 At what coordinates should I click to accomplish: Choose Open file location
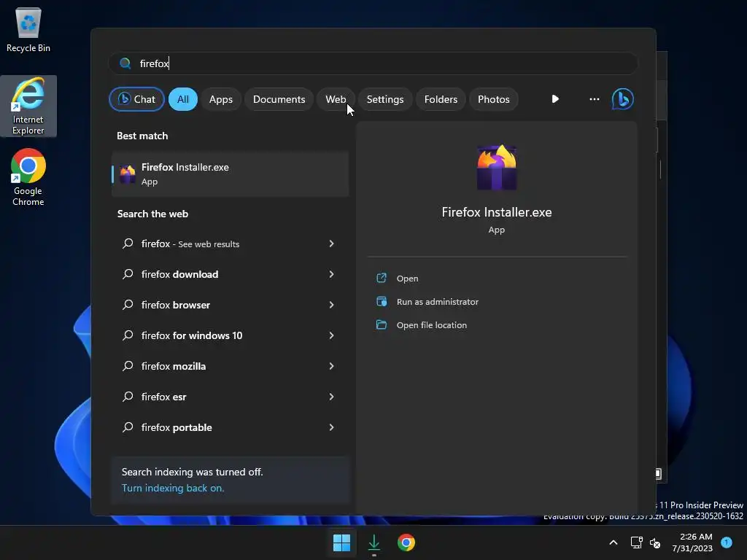click(x=432, y=325)
